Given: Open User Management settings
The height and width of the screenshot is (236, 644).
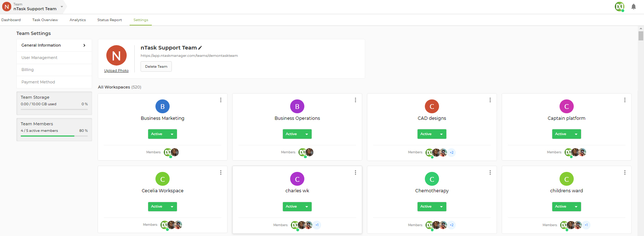Looking at the screenshot, I should [54, 58].
